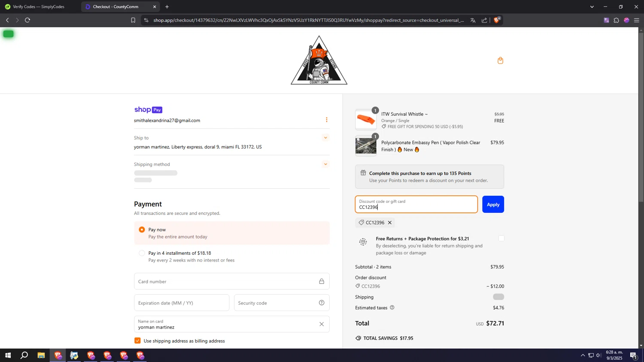Reload the checkout page
Image resolution: width=644 pixels, height=362 pixels.
(x=27, y=20)
